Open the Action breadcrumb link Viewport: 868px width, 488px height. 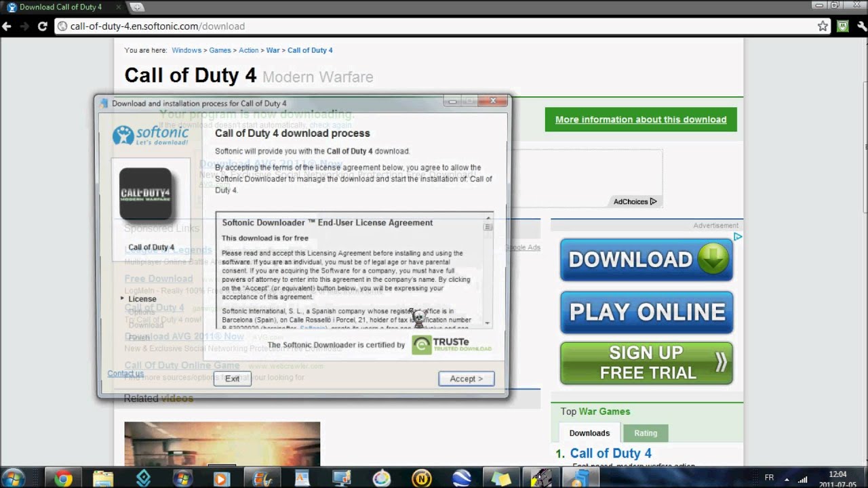pyautogui.click(x=248, y=50)
